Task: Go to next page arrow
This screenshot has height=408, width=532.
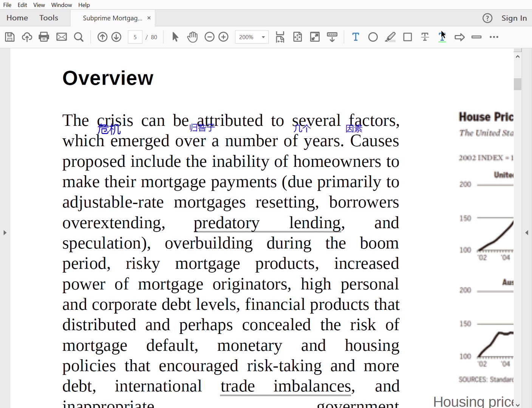Action: point(116,37)
